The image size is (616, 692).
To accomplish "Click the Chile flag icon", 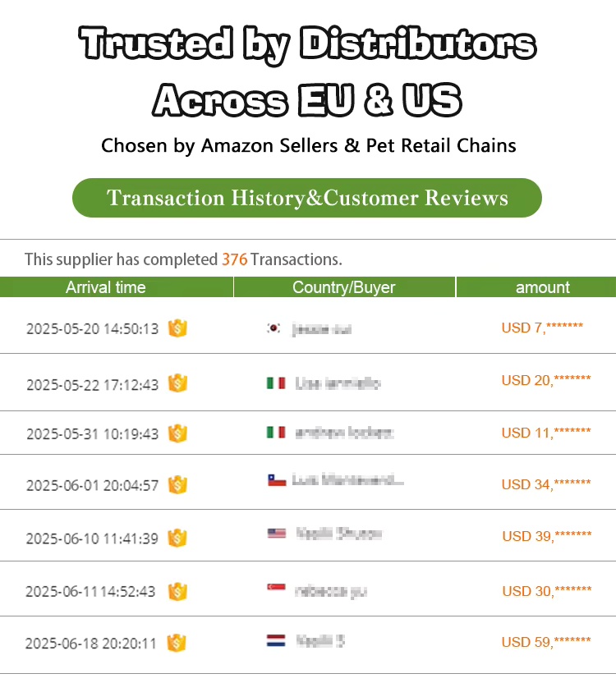I will [x=277, y=480].
